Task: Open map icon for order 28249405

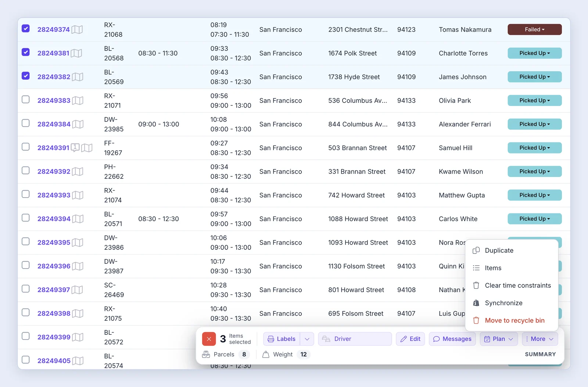Action: [78, 361]
